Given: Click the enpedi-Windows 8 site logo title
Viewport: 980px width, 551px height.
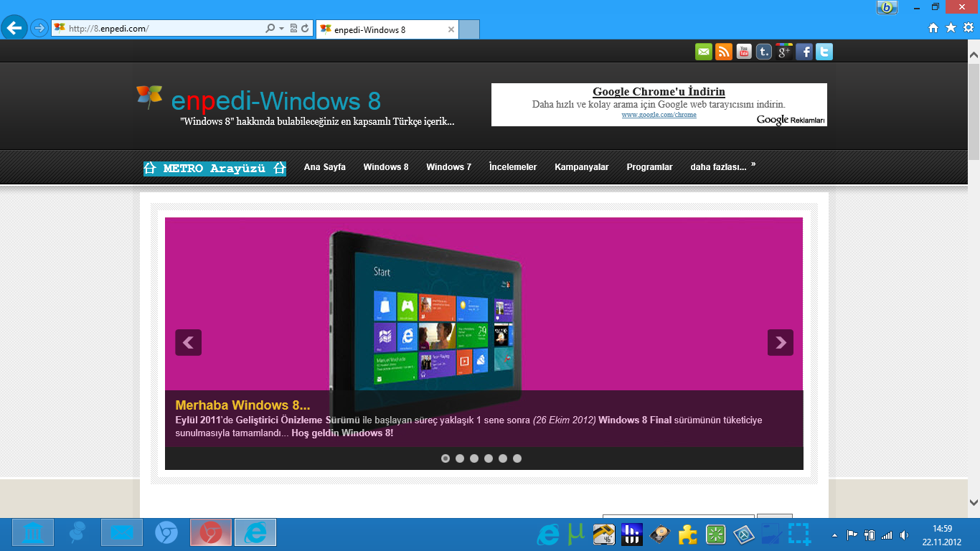Looking at the screenshot, I should click(x=276, y=101).
